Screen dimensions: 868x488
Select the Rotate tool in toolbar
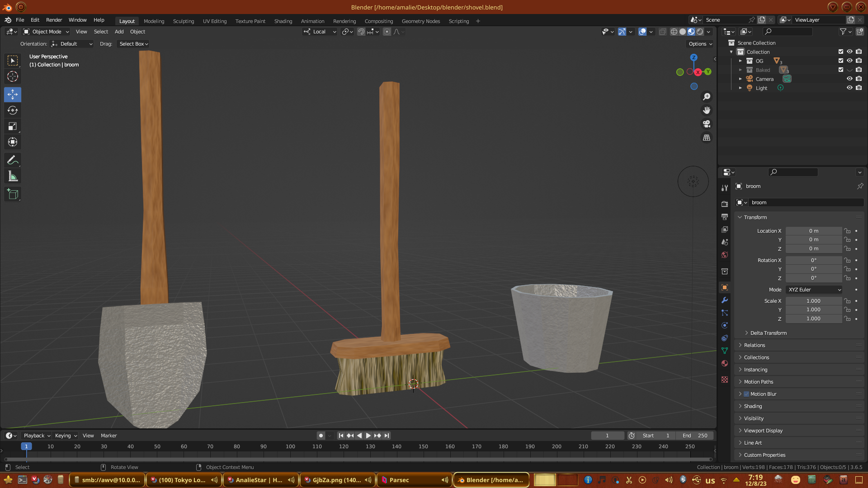point(13,111)
